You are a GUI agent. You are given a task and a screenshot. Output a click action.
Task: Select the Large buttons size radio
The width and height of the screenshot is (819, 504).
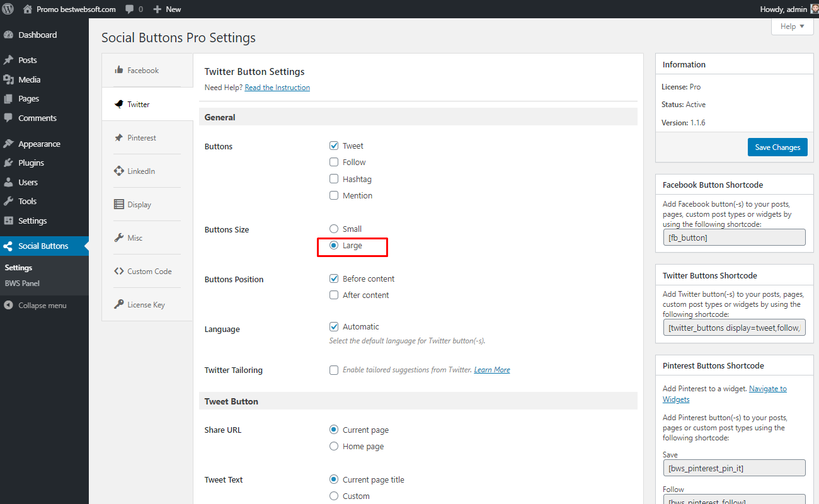tap(334, 245)
